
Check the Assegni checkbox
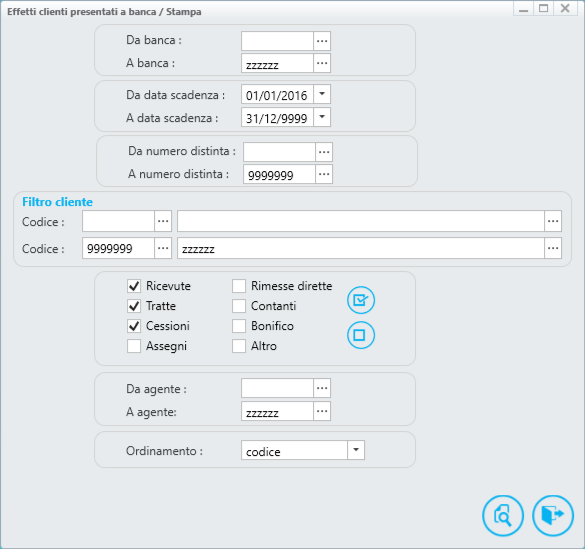click(x=134, y=346)
